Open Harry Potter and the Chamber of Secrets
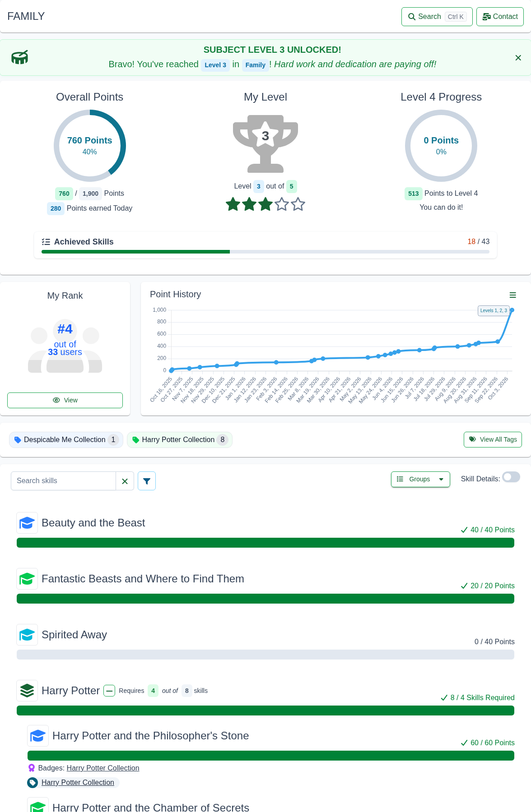The width and height of the screenshot is (531, 812). 151,807
